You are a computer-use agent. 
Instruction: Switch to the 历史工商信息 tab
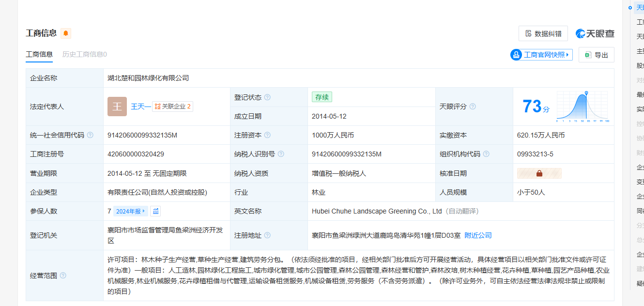pos(85,54)
